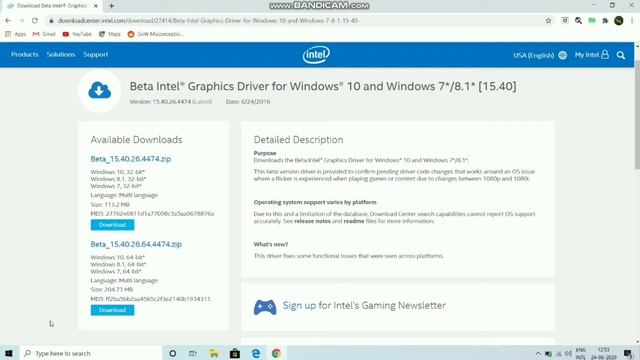Open the action center notifications icon
The width and height of the screenshot is (640, 360).
pos(628,353)
